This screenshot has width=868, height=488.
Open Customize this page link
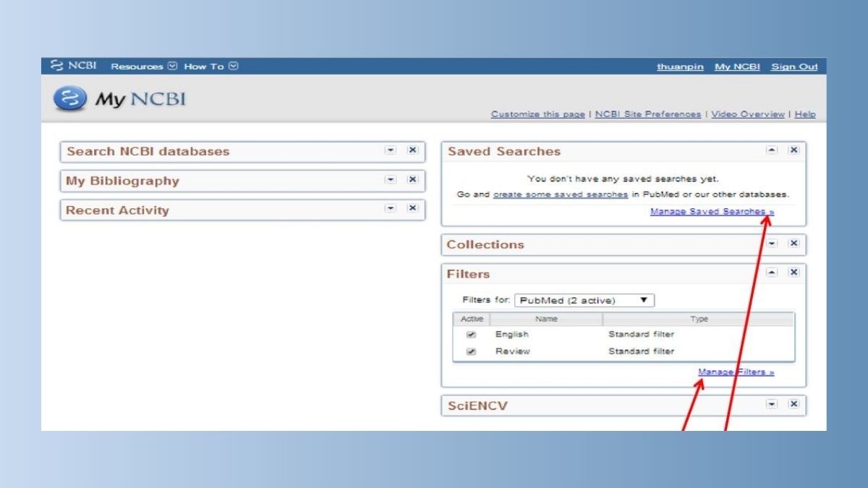pyautogui.click(x=537, y=114)
